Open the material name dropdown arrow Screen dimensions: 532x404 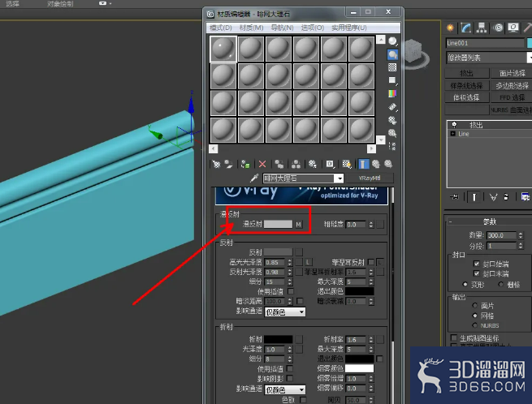339,178
